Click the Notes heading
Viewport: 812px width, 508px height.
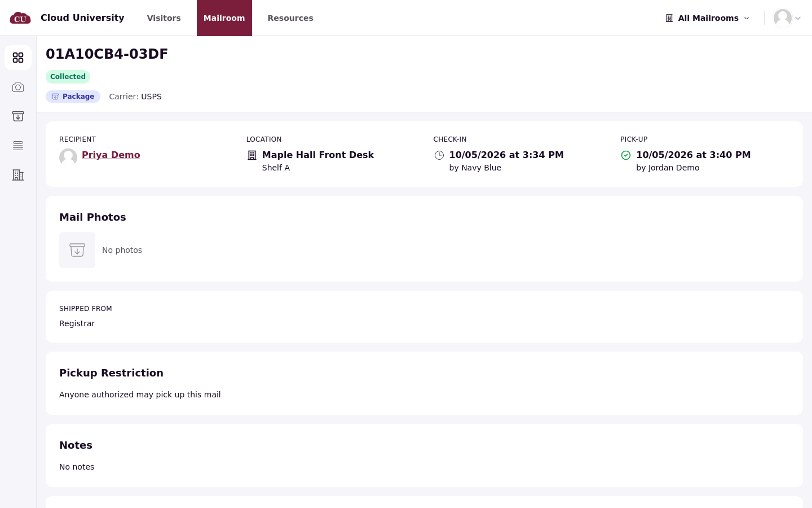tap(76, 445)
